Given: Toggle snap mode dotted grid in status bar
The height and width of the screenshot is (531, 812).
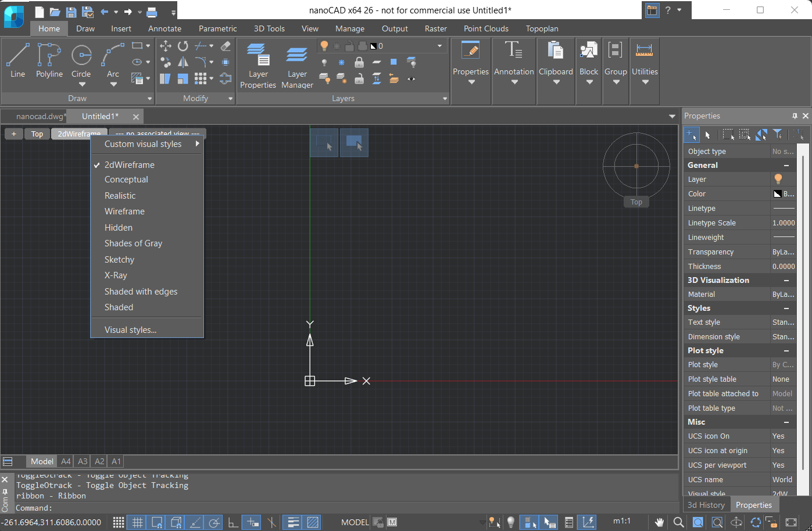Looking at the screenshot, I should click(x=119, y=522).
